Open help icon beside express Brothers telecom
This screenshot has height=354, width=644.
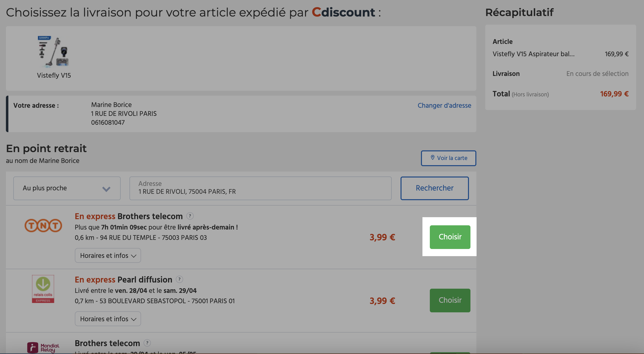(x=190, y=216)
